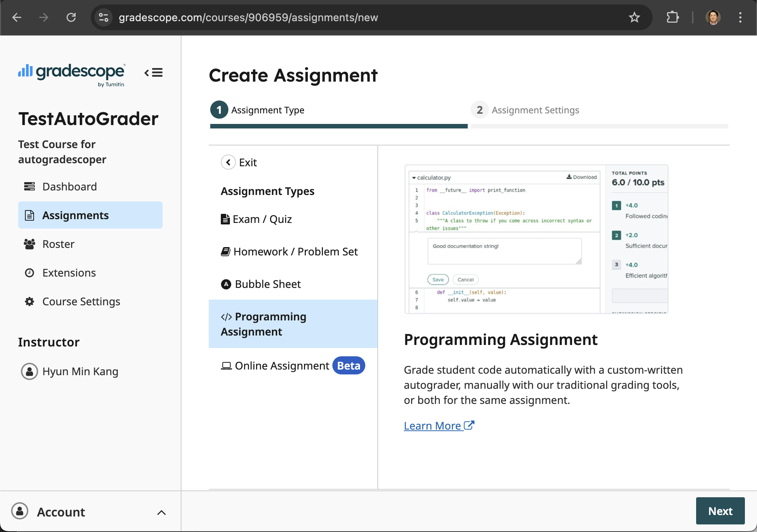Click the Programming Assignment code icon
757x532 pixels.
[226, 317]
